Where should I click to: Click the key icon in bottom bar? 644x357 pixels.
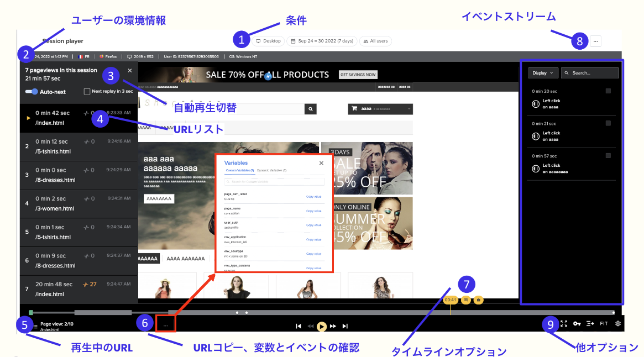tap(577, 324)
